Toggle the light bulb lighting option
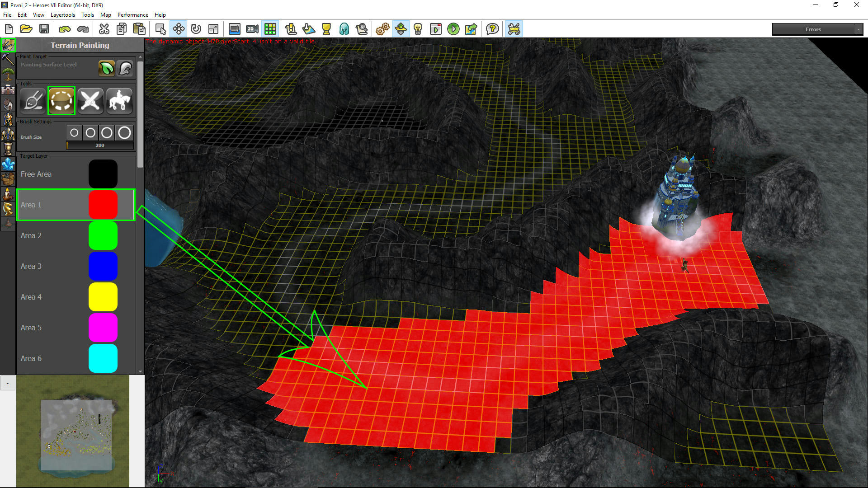Viewport: 868px width, 488px height. click(418, 29)
